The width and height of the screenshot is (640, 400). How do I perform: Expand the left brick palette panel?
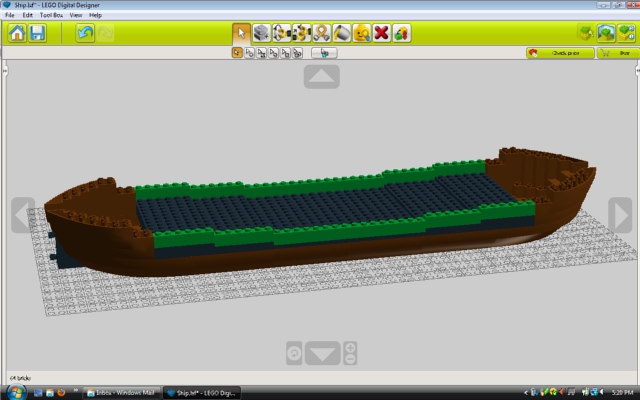click(5, 71)
